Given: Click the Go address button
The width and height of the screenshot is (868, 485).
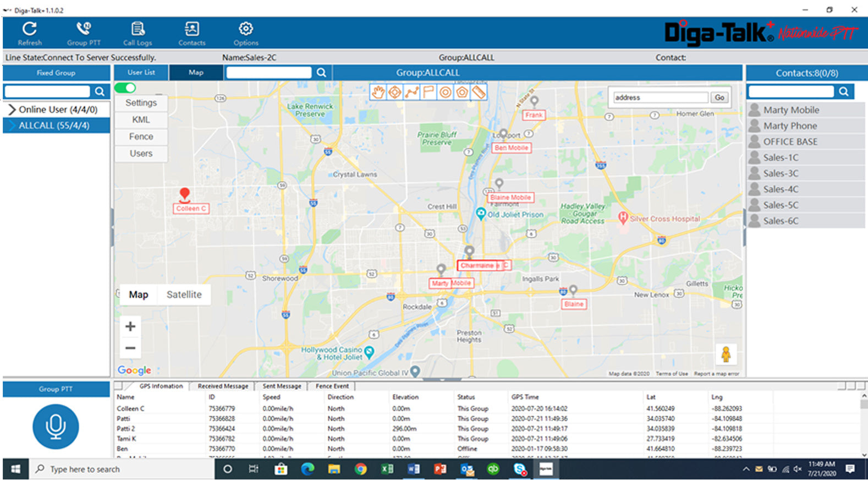Looking at the screenshot, I should (719, 97).
